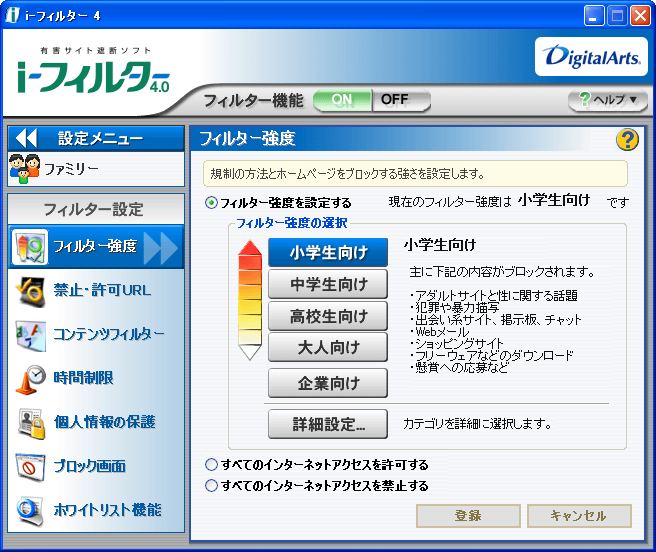Image resolution: width=656 pixels, height=552 pixels.
Task: Click the フィルター設定 section header
Action: [x=96, y=209]
